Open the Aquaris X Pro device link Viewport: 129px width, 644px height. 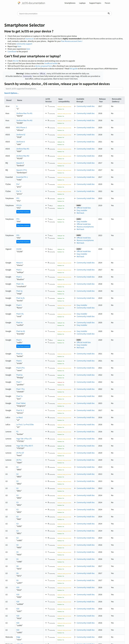coord(21,170)
